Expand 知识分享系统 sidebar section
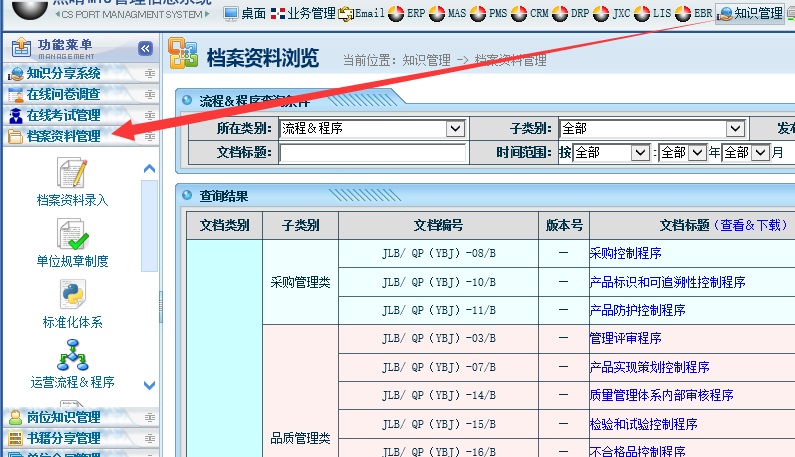795x457 pixels. point(63,73)
